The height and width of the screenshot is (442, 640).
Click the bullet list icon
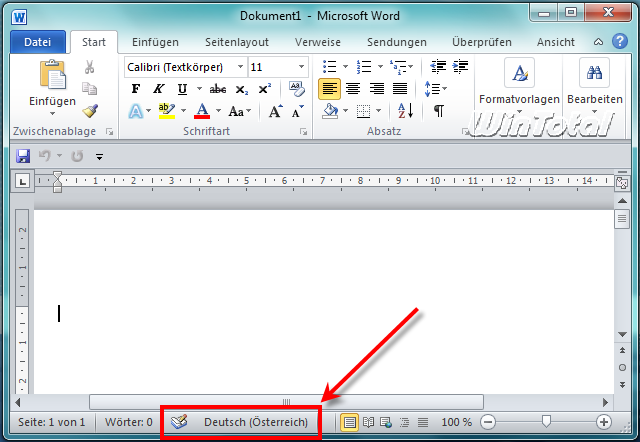tap(329, 66)
